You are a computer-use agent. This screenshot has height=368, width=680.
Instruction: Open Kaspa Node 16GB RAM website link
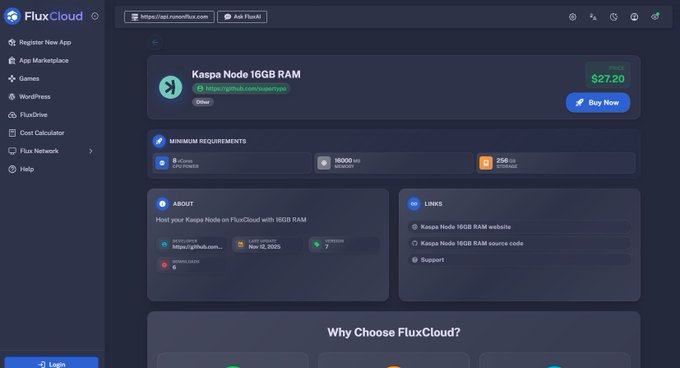pyautogui.click(x=519, y=227)
